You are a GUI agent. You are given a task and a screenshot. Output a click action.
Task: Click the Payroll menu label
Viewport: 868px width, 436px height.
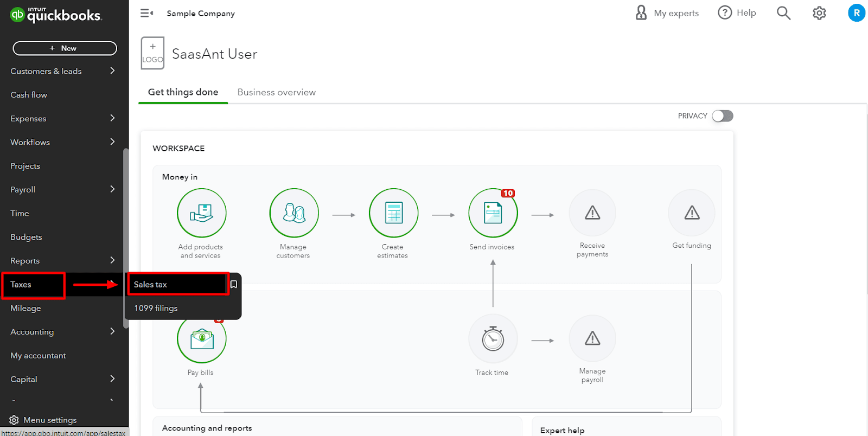coord(23,190)
